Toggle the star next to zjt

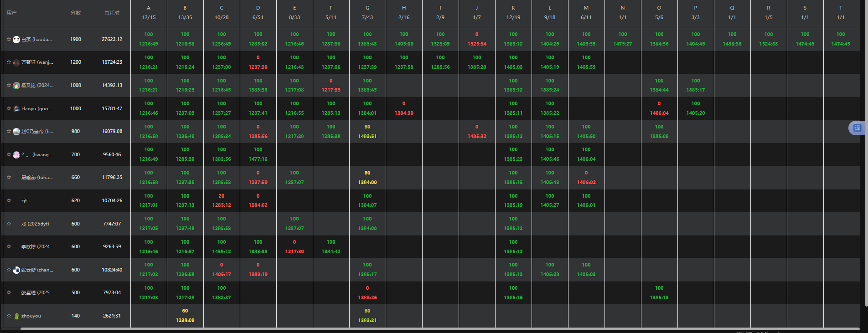tap(9, 200)
